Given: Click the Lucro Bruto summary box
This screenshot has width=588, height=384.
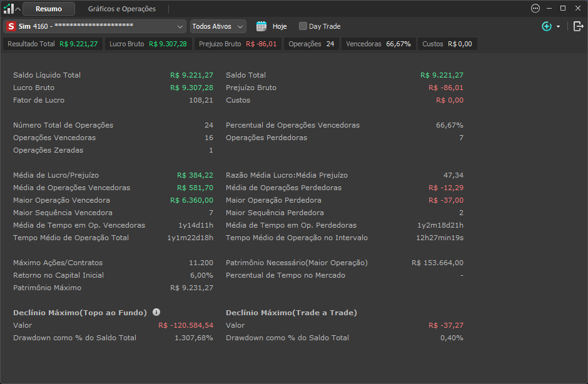Looking at the screenshot, I should click(148, 44).
